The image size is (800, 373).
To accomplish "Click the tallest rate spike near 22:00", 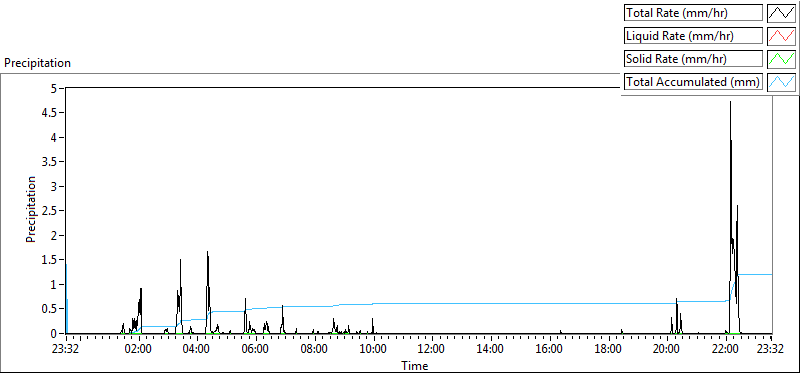I will point(730,102).
